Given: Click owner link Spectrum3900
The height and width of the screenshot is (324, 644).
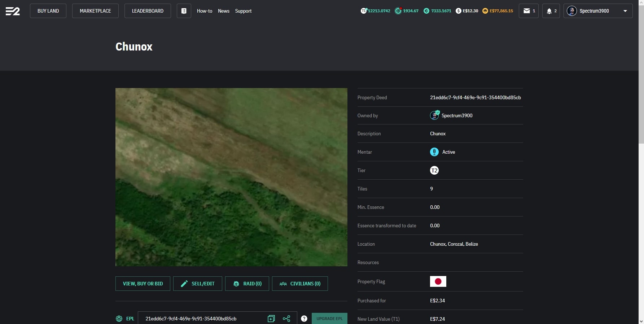Looking at the screenshot, I should (457, 115).
